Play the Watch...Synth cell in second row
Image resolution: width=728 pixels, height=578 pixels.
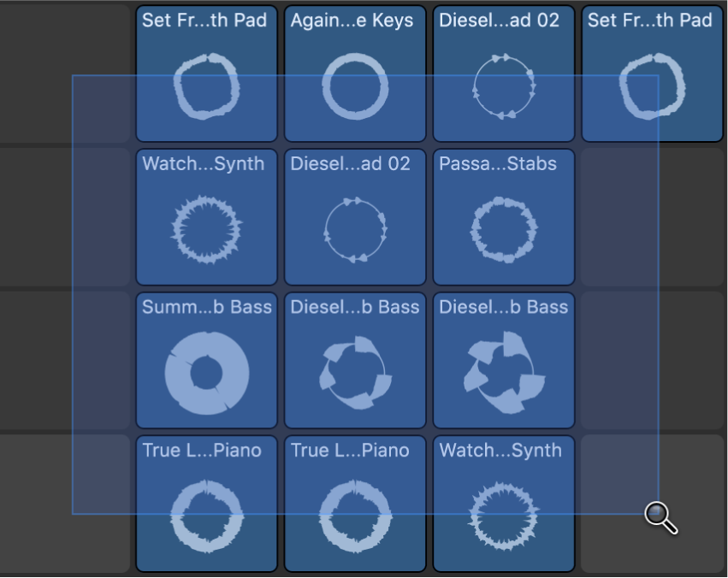(x=205, y=216)
